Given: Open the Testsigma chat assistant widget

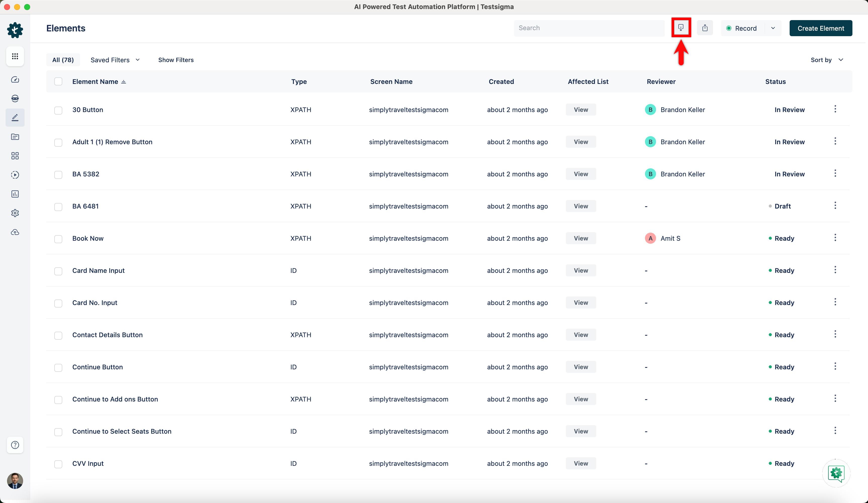Looking at the screenshot, I should click(x=836, y=473).
